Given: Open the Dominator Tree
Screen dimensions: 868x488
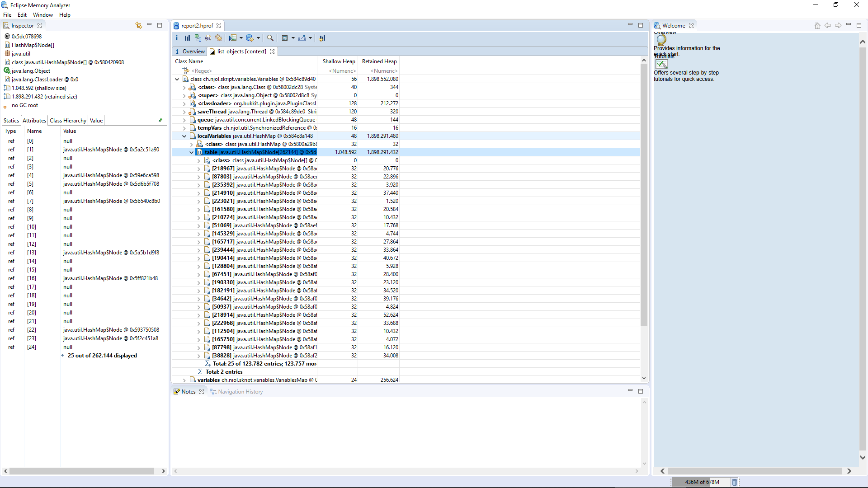Looking at the screenshot, I should (x=198, y=38).
